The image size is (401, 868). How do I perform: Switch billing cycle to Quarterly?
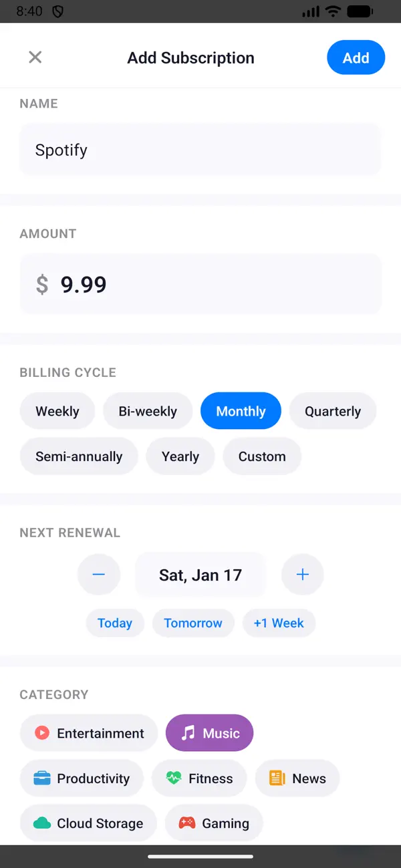coord(333,410)
